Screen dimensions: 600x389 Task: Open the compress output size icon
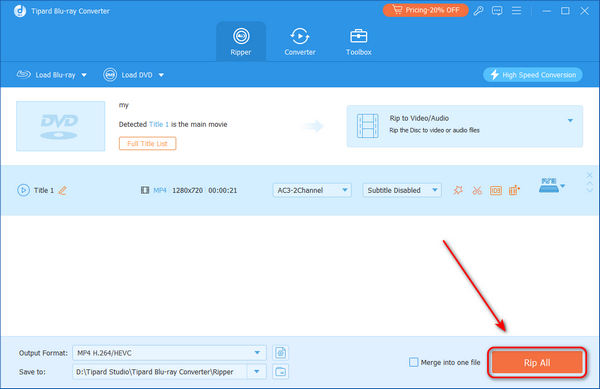[x=514, y=190]
